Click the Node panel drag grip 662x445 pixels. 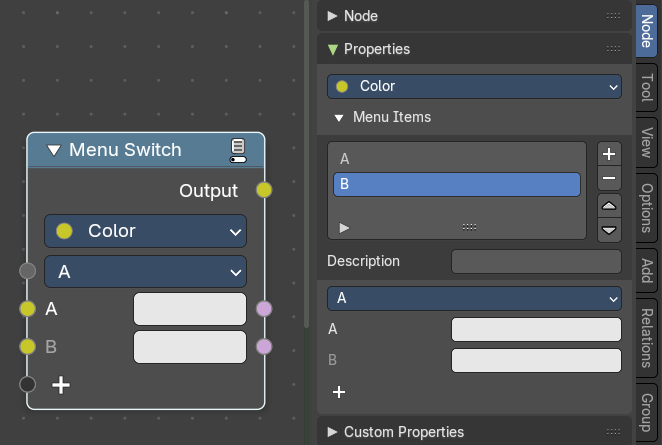click(613, 16)
